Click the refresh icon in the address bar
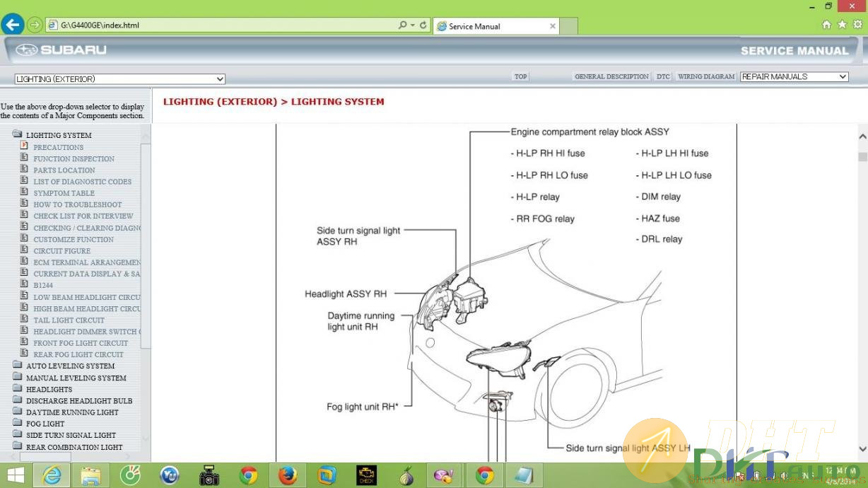The width and height of the screenshot is (868, 488). pos(423,25)
